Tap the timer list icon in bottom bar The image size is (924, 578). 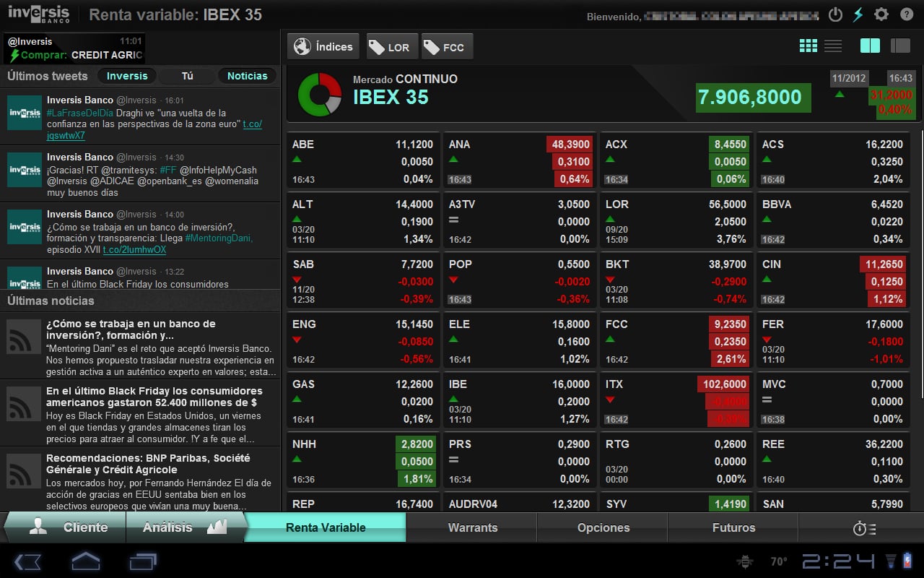[x=863, y=528]
